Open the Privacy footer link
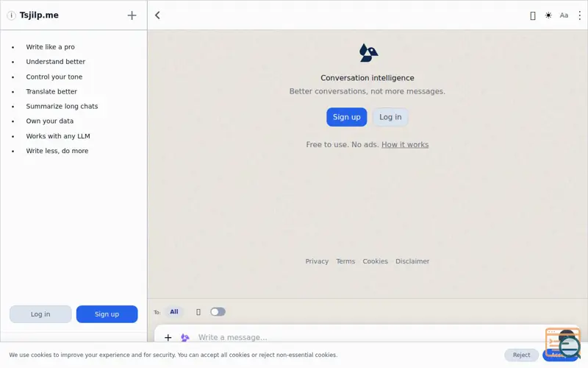 pyautogui.click(x=317, y=261)
